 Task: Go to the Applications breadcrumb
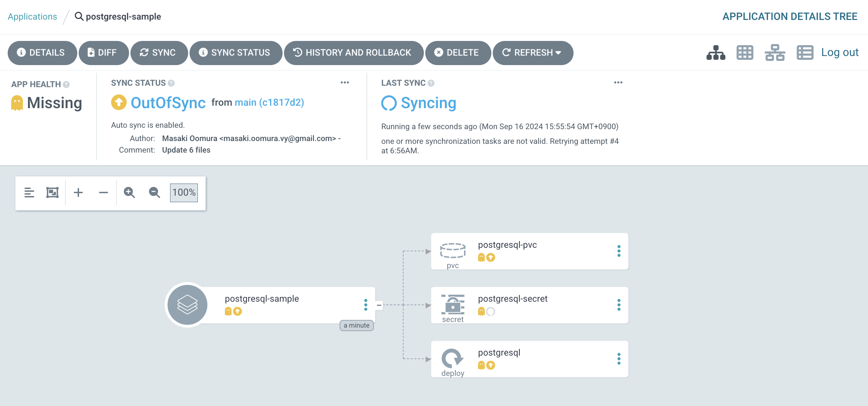tap(32, 16)
